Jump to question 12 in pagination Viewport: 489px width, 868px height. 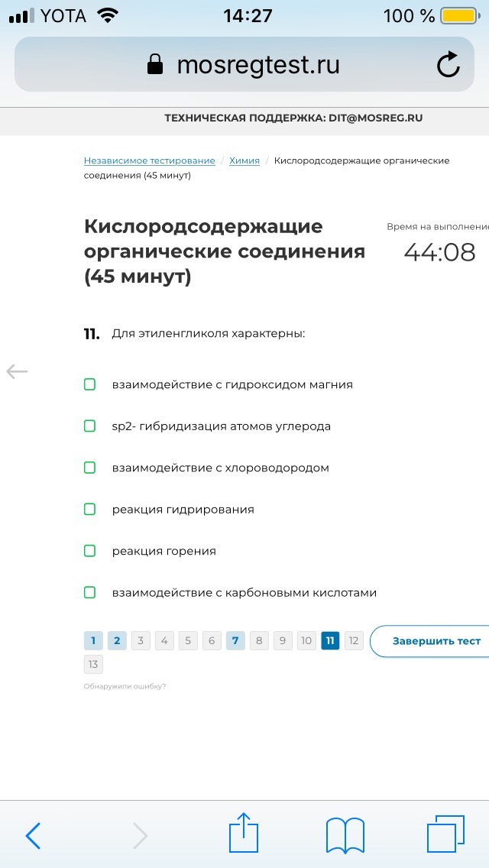point(354,640)
